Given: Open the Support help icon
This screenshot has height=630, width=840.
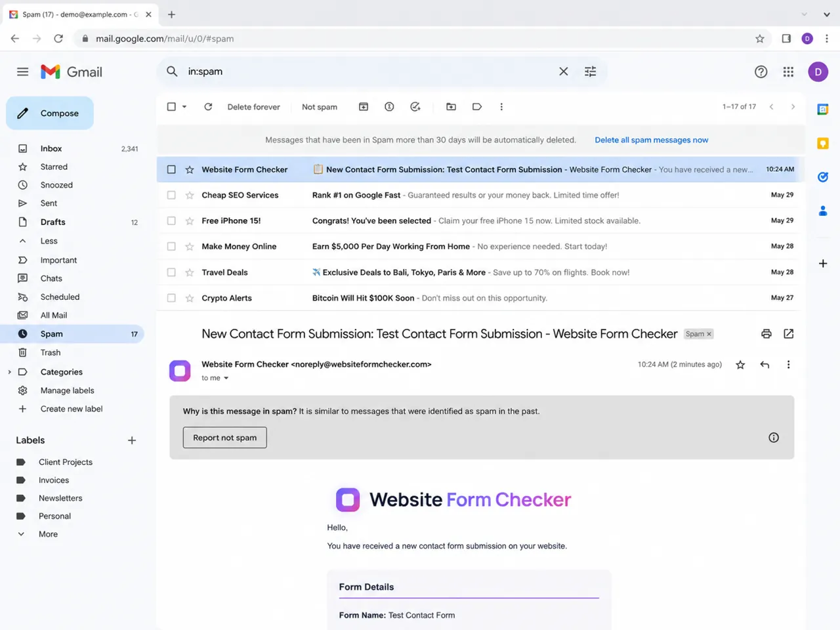Looking at the screenshot, I should tap(761, 72).
